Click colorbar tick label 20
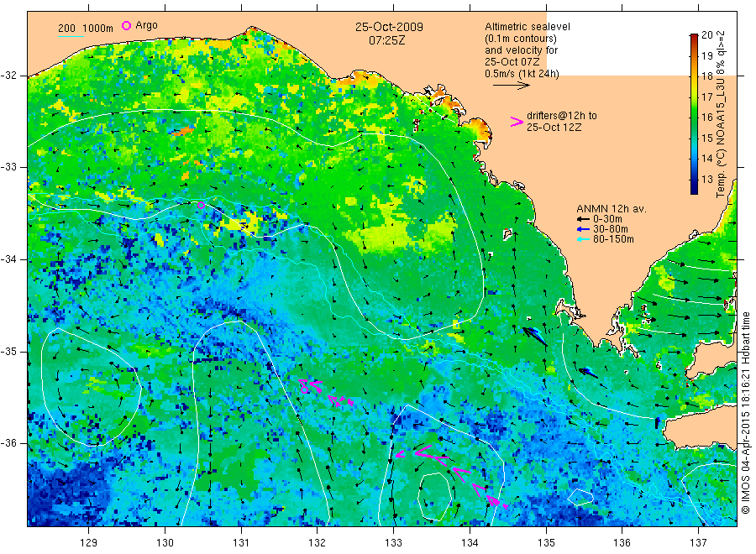The height and width of the screenshot is (554, 756). (706, 34)
